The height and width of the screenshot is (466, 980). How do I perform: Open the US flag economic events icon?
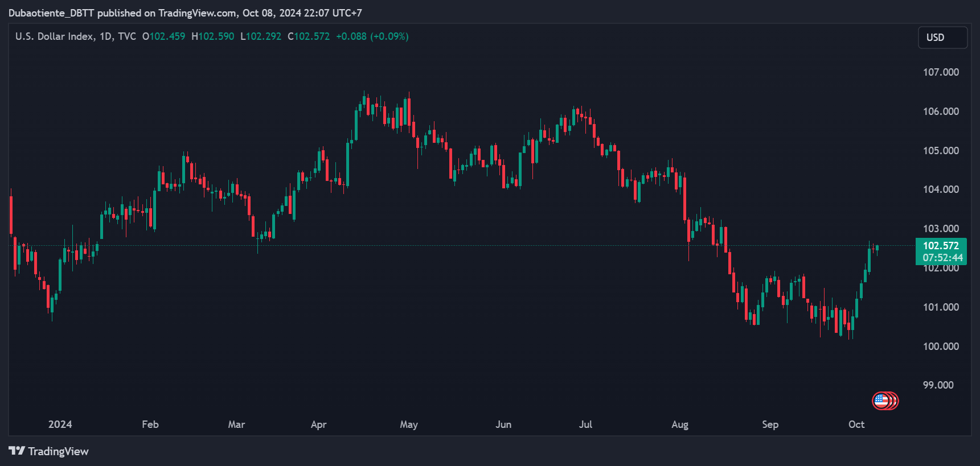pyautogui.click(x=881, y=401)
